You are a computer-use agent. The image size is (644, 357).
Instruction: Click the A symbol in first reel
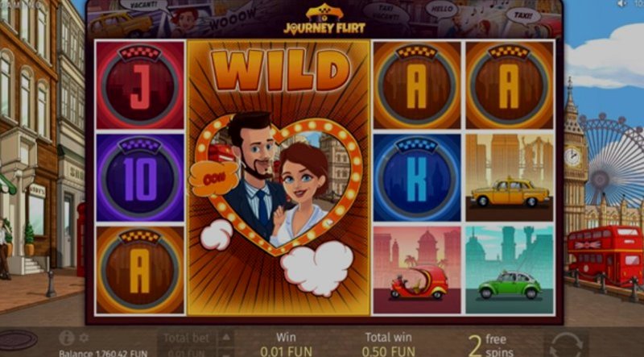tap(140, 270)
